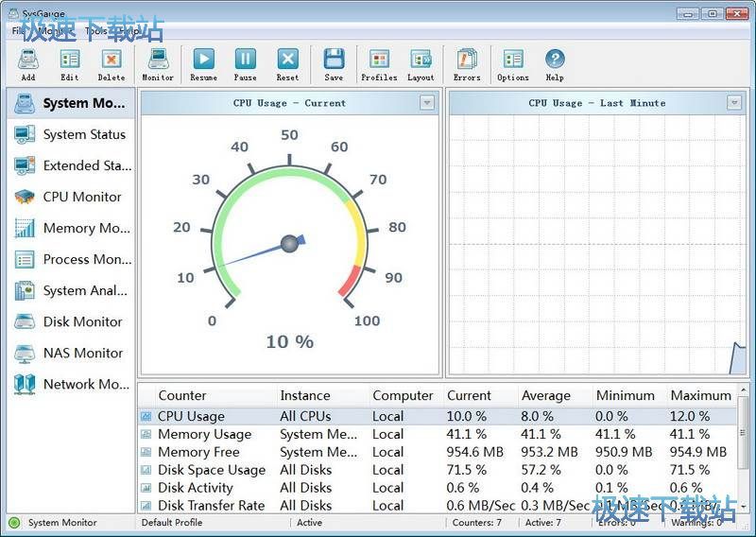Viewport: 756px width, 537px height.
Task: Select the Memory Usage counter row
Action: (x=204, y=434)
